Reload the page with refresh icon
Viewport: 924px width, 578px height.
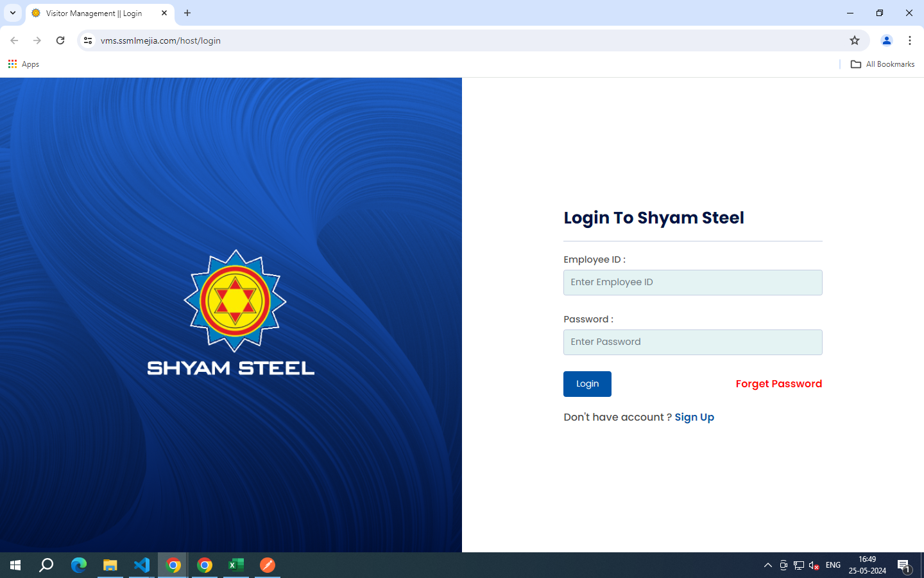point(60,40)
